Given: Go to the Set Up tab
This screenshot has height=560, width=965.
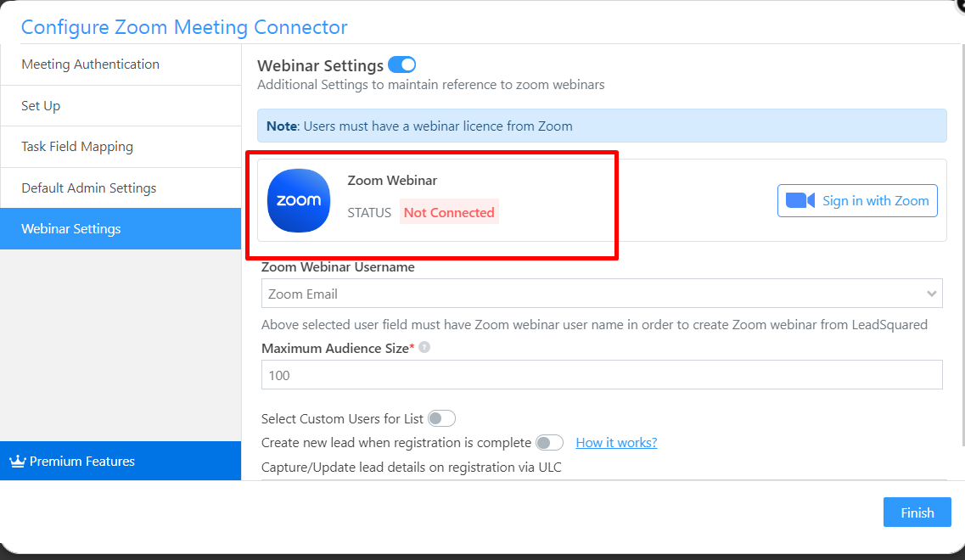Looking at the screenshot, I should 41,106.
